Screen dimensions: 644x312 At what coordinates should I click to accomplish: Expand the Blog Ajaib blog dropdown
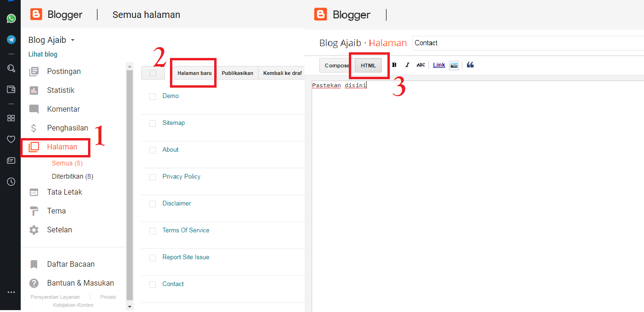(x=72, y=41)
